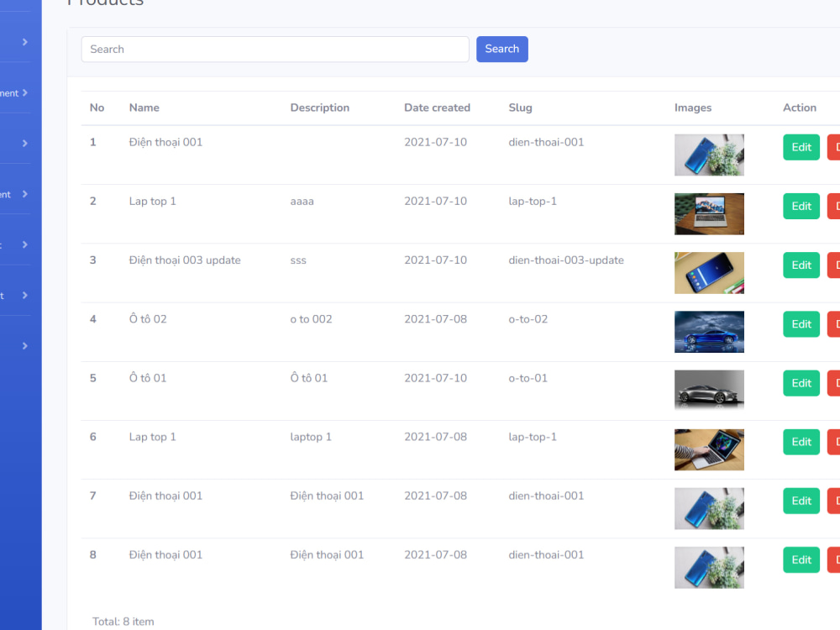
Task: Select slug text o-to-02
Action: click(528, 319)
